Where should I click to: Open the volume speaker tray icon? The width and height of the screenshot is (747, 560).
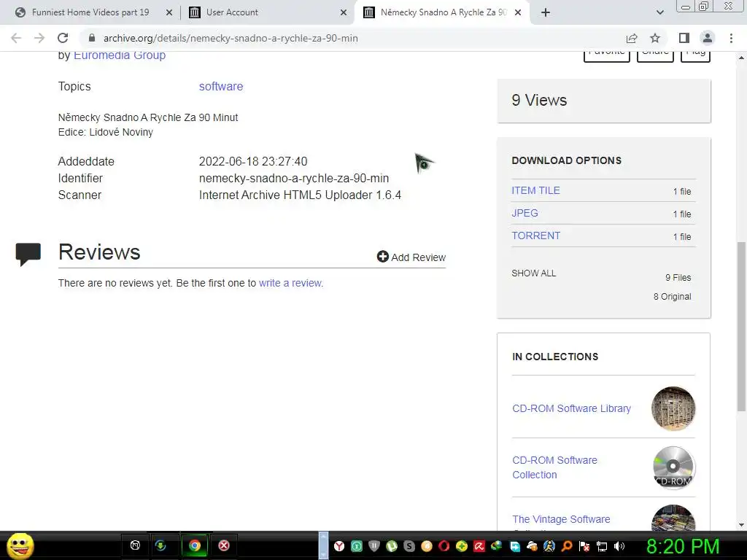pyautogui.click(x=619, y=546)
